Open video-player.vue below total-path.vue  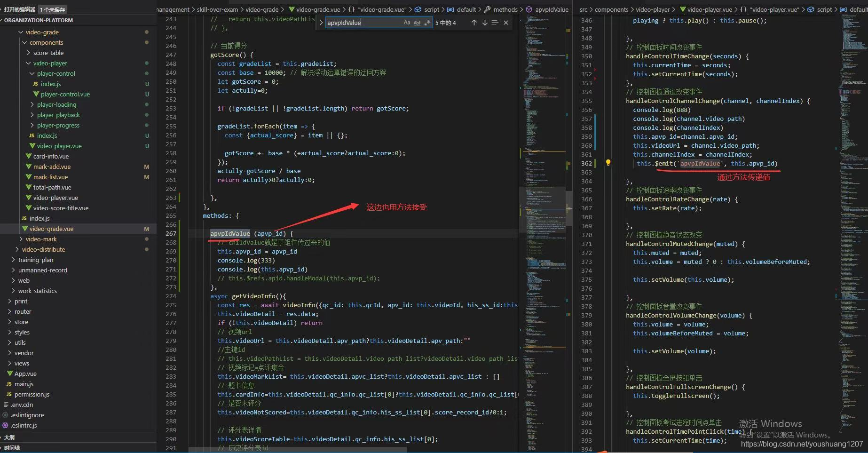[55, 198]
